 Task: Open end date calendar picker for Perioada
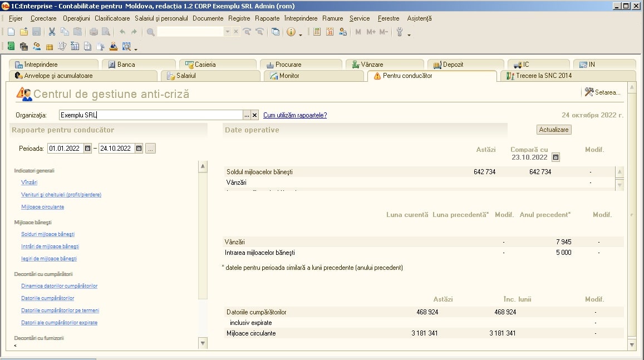(139, 149)
